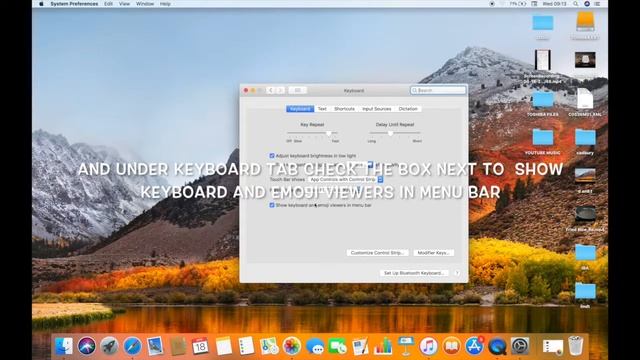The image size is (640, 360).
Task: Open iBooks orange icon in dock
Action: [x=451, y=346]
